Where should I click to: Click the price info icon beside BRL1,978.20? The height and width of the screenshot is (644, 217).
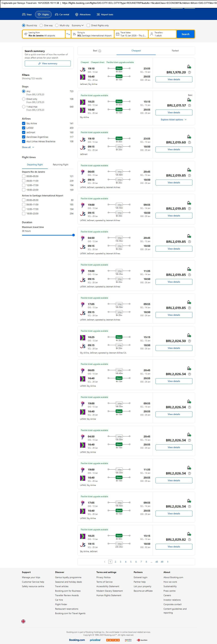[189, 72]
